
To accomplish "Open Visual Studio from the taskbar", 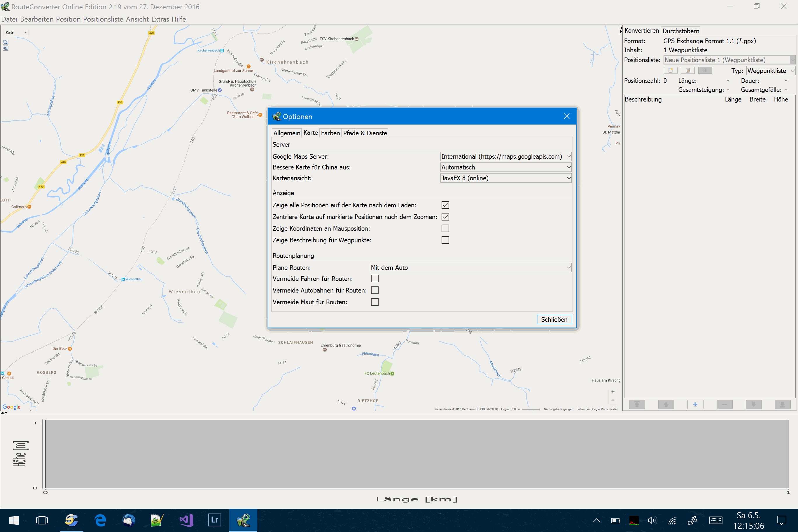I will click(186, 520).
